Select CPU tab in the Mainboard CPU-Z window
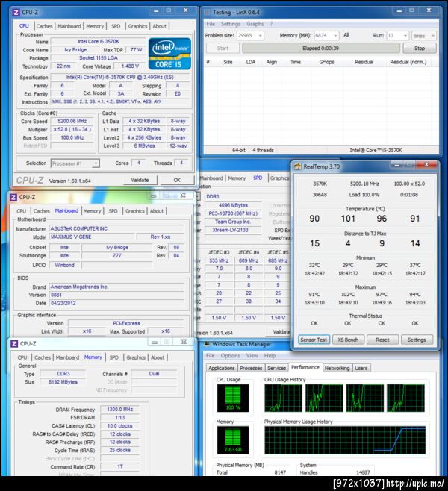 (x=22, y=211)
